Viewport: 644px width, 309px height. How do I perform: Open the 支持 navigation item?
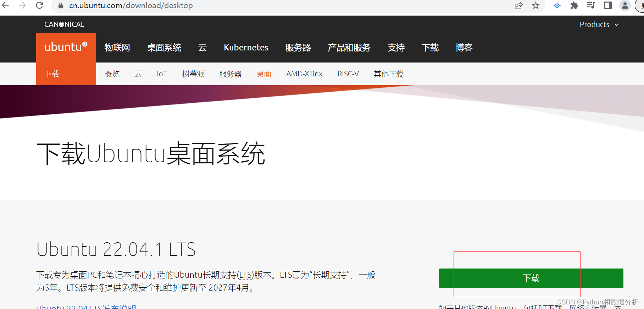[396, 48]
